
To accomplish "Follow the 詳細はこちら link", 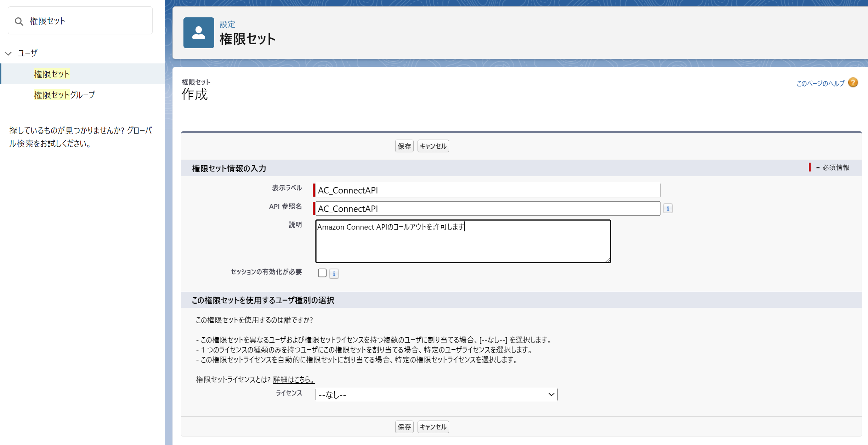I will tap(294, 379).
